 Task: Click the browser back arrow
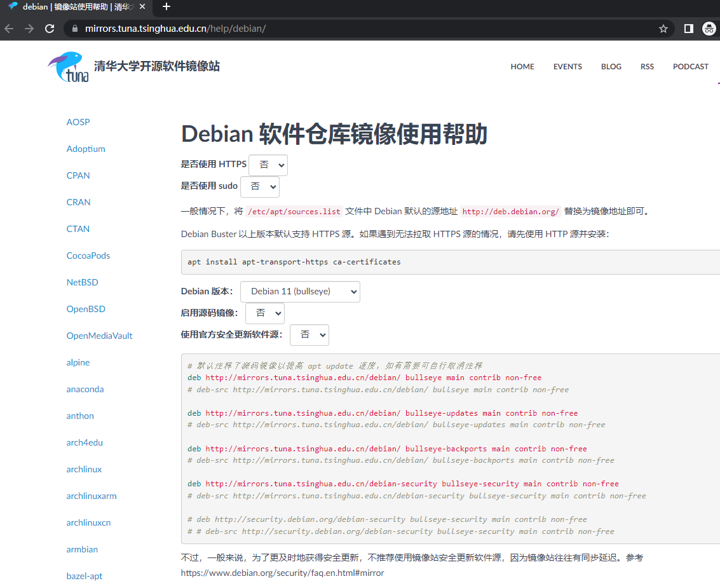click(9, 29)
